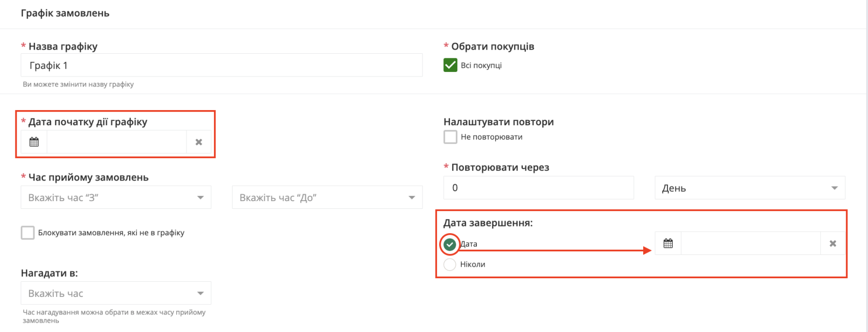Click the 'Дата завершення:' label
868x332 pixels.
click(488, 223)
